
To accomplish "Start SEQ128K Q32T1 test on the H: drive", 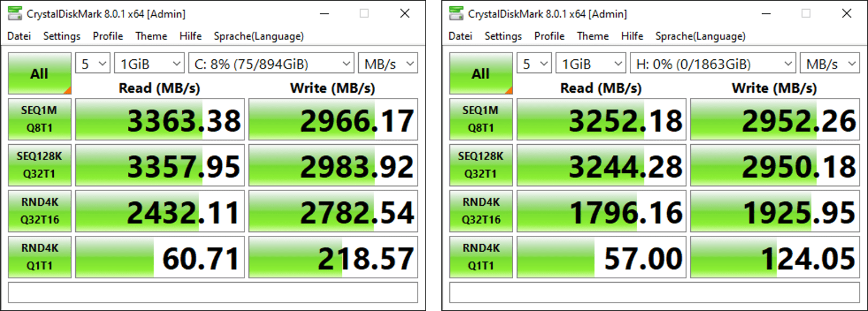I will 481,165.
